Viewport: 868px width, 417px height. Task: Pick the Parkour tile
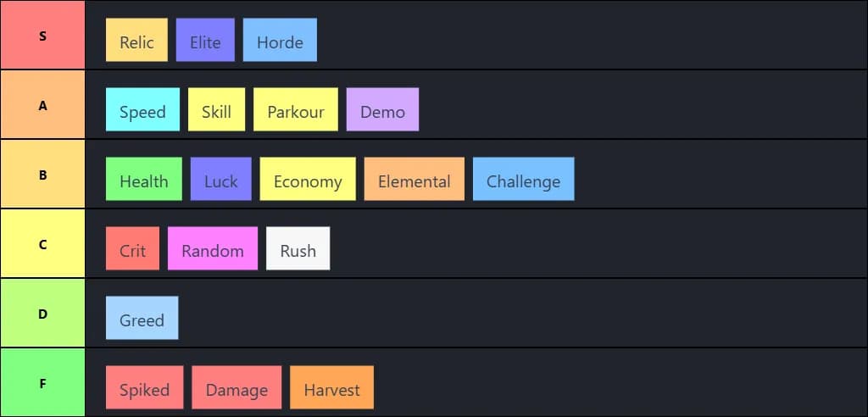coord(296,109)
